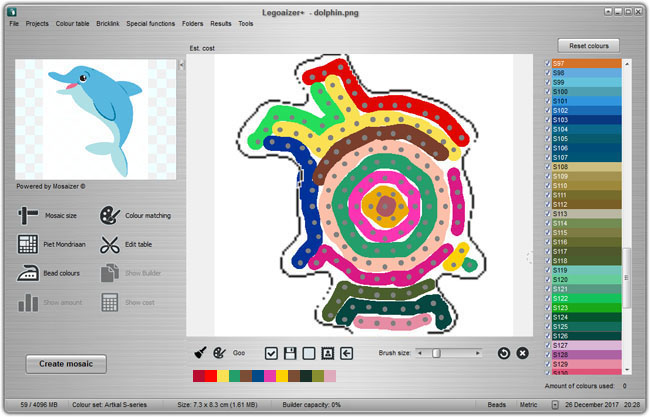Collapse the preview panel with small arrow
This screenshot has height=417, width=650.
pyautogui.click(x=181, y=65)
